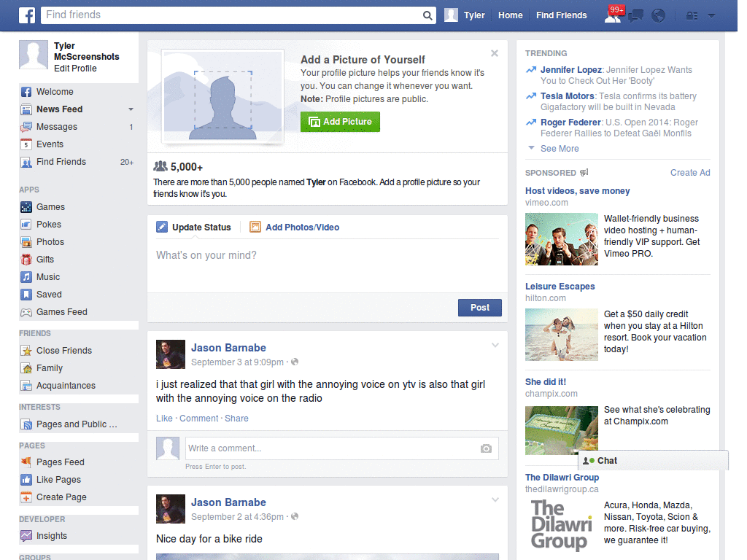Open She did it! ad link

[546, 382]
